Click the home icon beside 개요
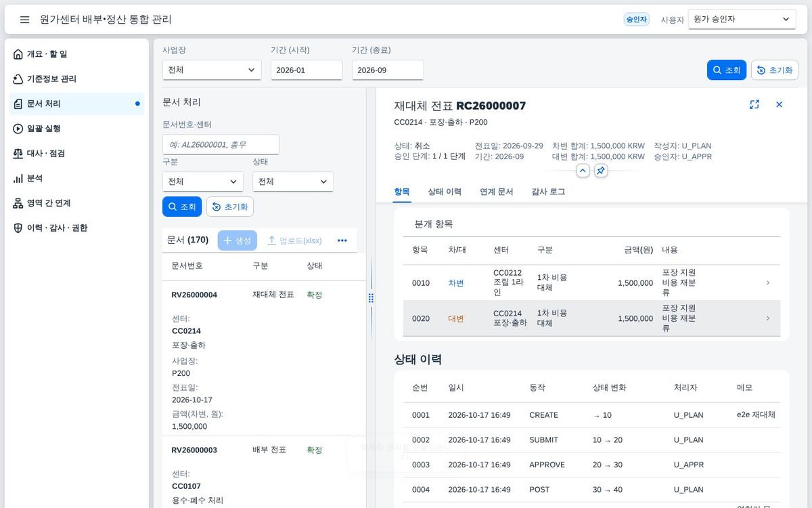812x508 pixels. pos(18,54)
